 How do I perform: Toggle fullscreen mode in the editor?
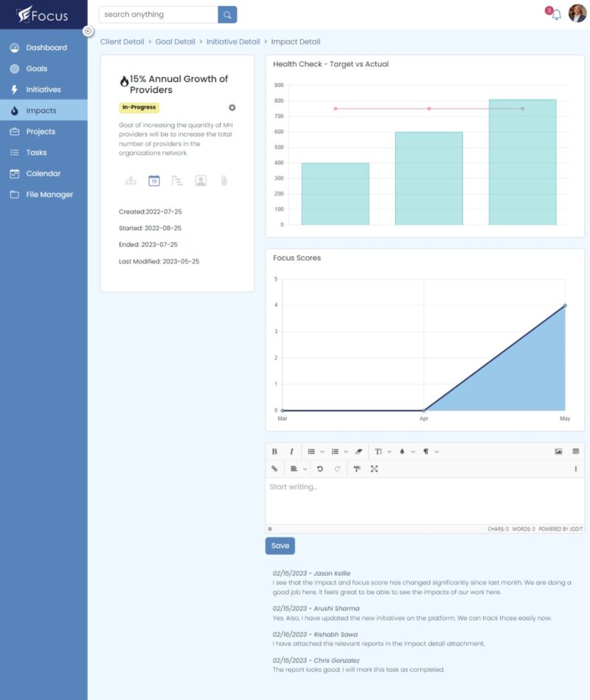point(374,468)
